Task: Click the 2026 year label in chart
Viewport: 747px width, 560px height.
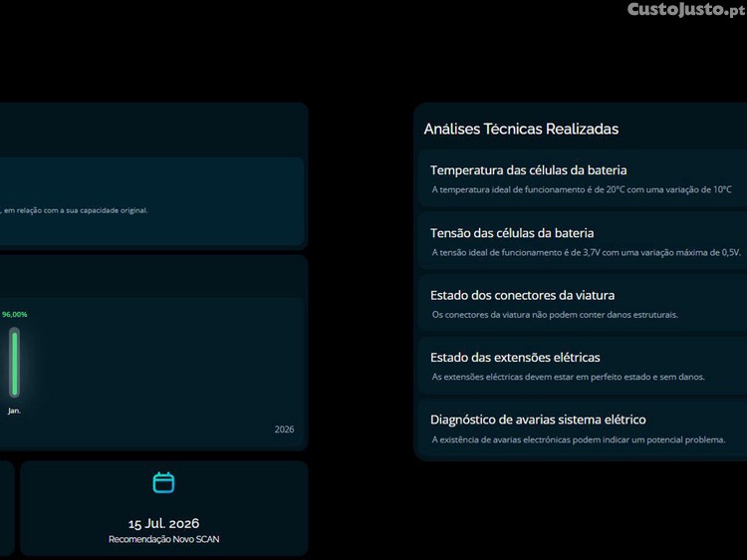Action: point(284,429)
